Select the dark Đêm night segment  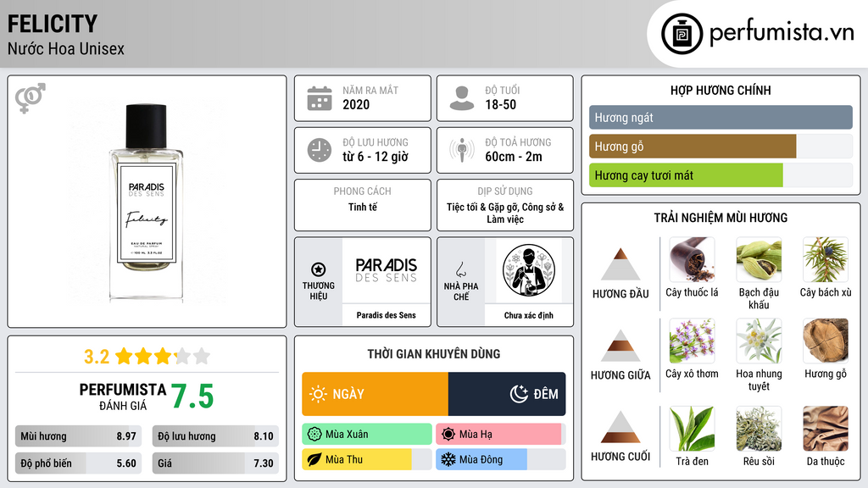(x=507, y=394)
